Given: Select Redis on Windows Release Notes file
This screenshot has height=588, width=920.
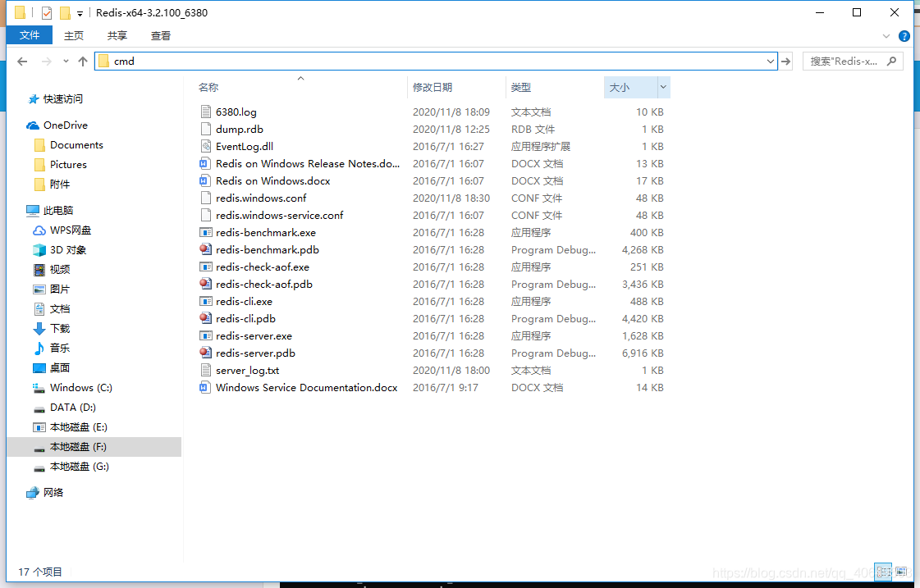Looking at the screenshot, I should tap(308, 163).
